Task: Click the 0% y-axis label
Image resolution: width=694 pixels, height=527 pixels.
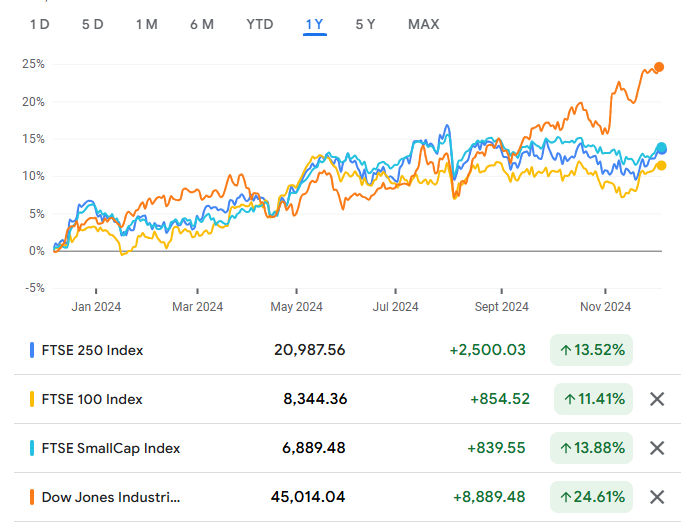Action: point(37,251)
